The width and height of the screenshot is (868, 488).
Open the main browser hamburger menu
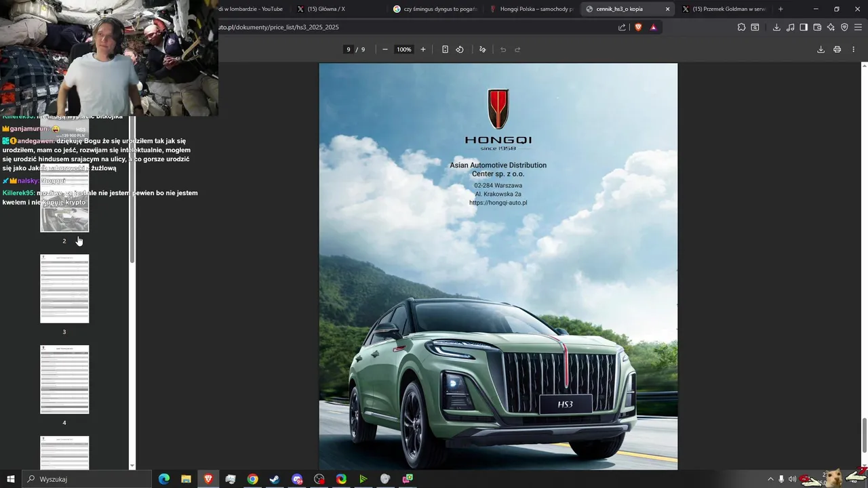click(x=858, y=27)
